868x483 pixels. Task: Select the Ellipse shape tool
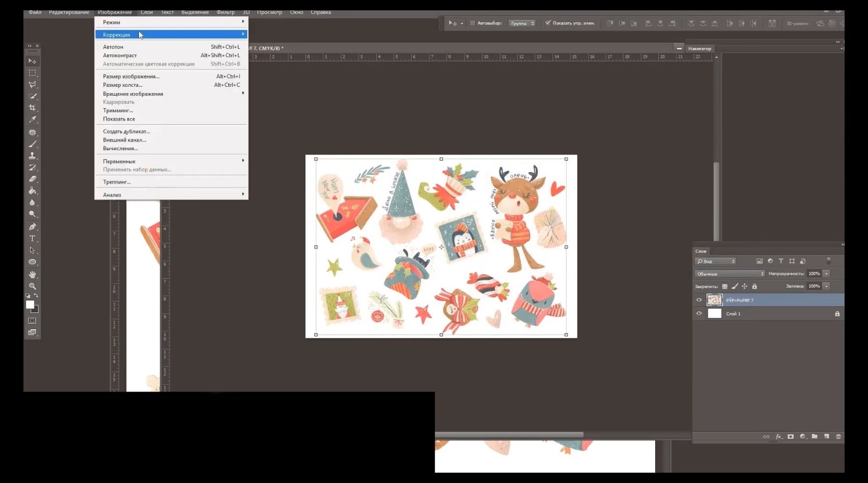pos(32,262)
